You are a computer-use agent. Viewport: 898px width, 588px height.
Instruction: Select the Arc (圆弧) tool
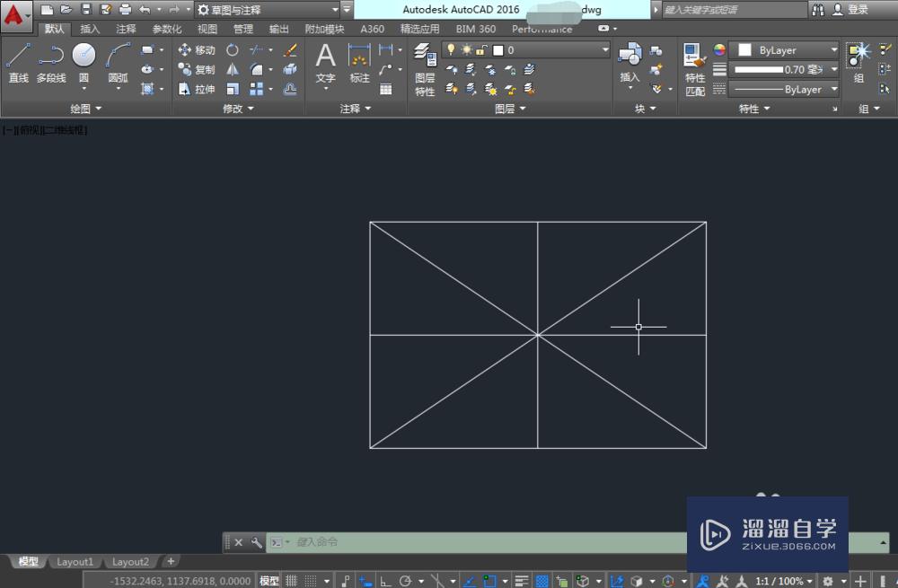coord(119,58)
